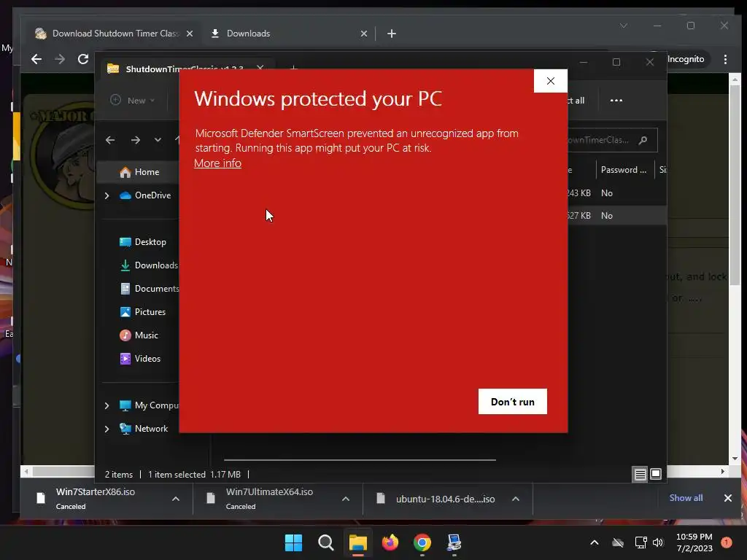Screen dimensions: 747x560
Task: Close the Downloads Chrome tab
Action: pos(364,34)
